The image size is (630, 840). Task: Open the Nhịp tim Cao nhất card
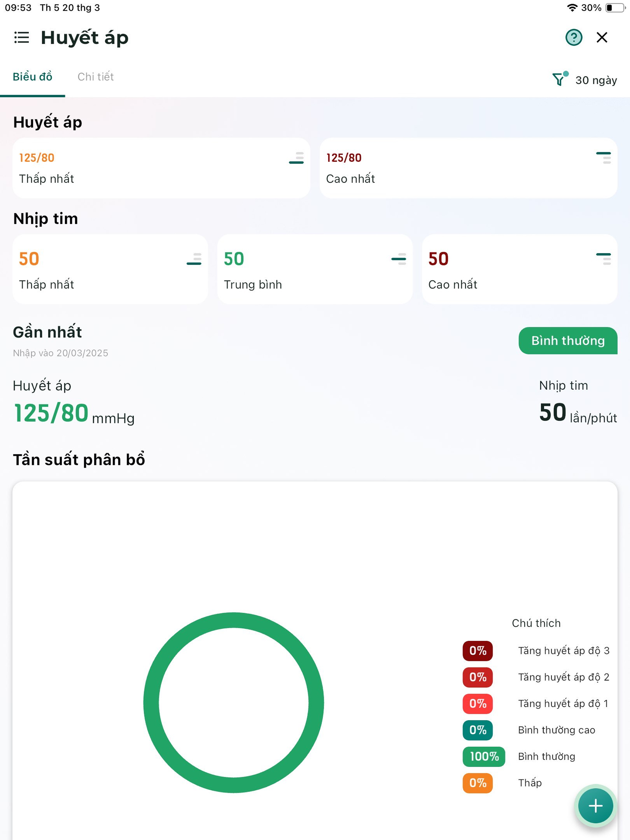pyautogui.click(x=520, y=269)
